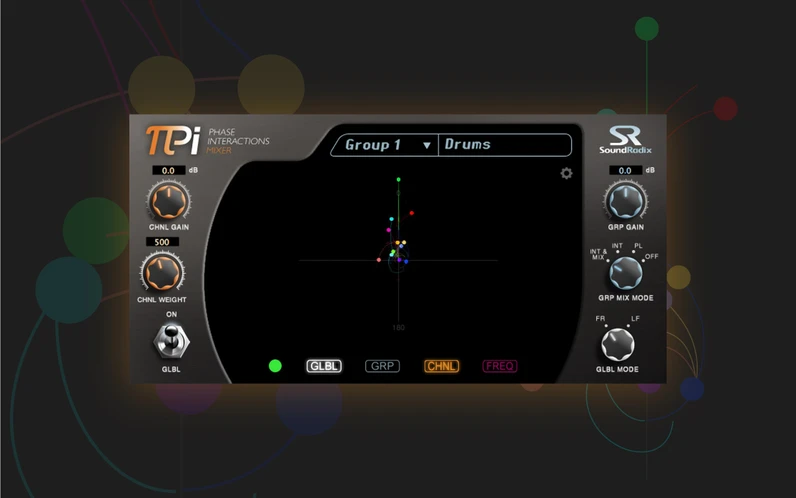The height and width of the screenshot is (498, 796).
Task: Click the CHNL GAIN knob
Action: tap(168, 201)
